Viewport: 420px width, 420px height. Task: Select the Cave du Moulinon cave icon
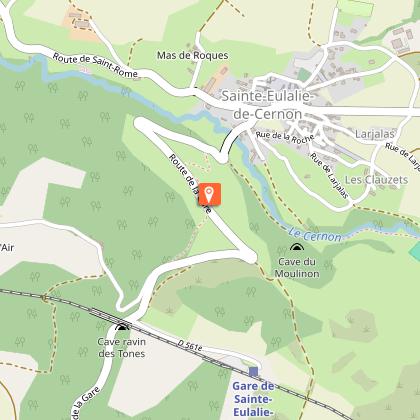(296, 247)
